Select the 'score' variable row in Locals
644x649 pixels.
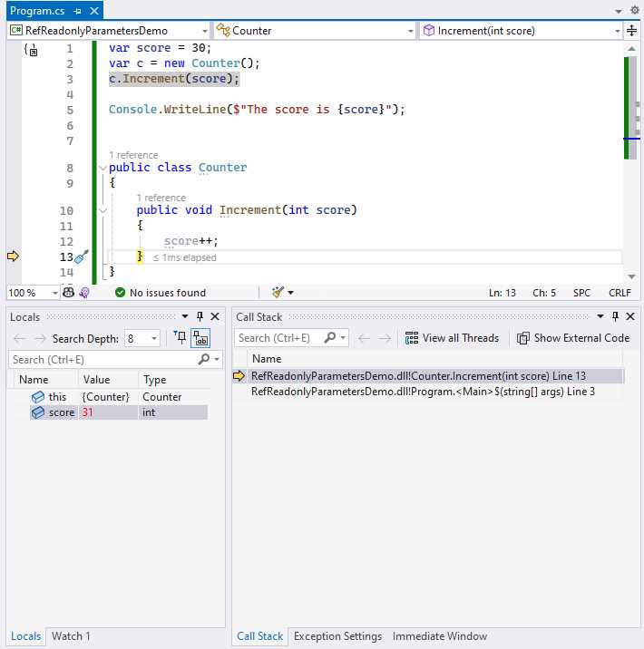119,412
